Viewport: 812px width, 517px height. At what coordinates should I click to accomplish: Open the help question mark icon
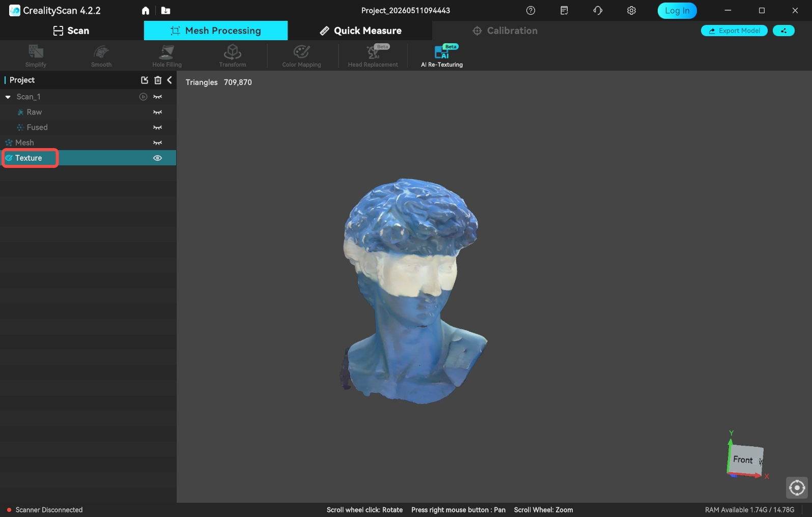pos(530,11)
